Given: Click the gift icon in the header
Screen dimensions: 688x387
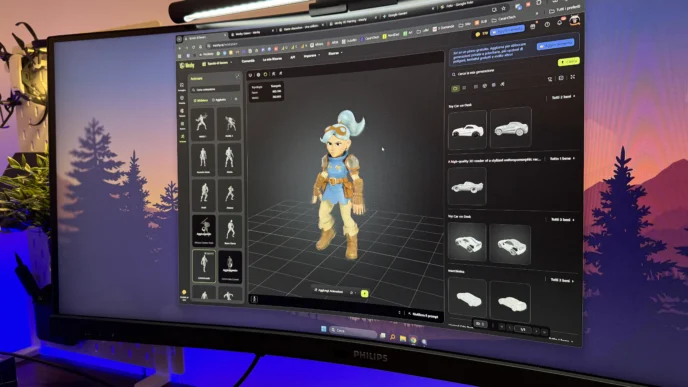Looking at the screenshot, I should (533, 26).
